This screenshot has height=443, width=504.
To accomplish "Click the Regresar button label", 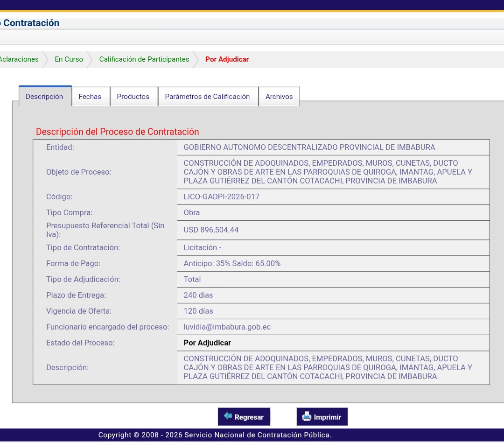I will [x=249, y=417].
